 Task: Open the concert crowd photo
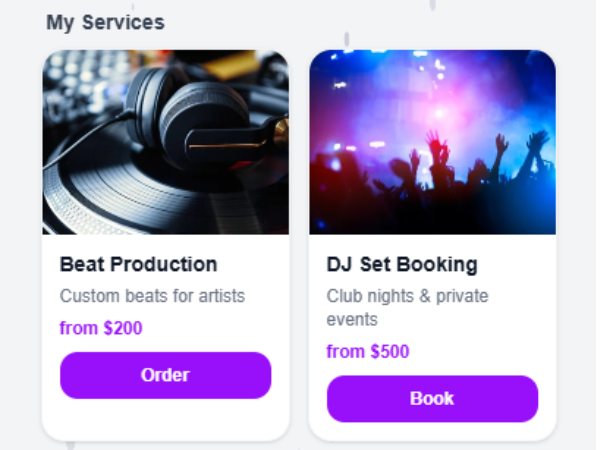(432, 142)
